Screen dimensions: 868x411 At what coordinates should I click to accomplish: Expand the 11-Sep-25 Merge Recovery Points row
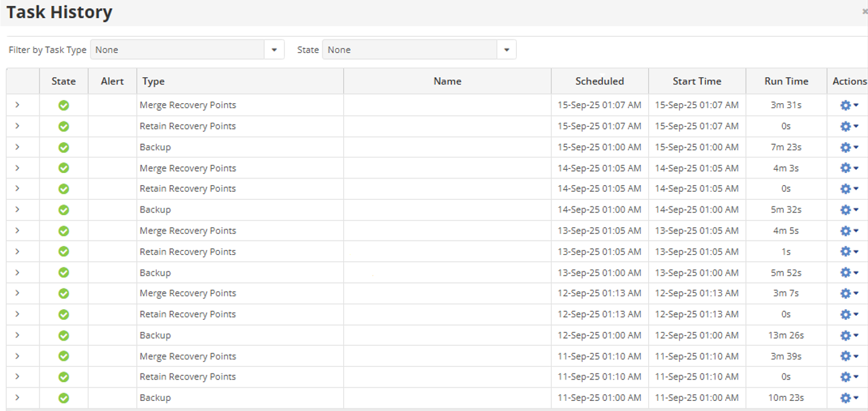click(x=17, y=355)
